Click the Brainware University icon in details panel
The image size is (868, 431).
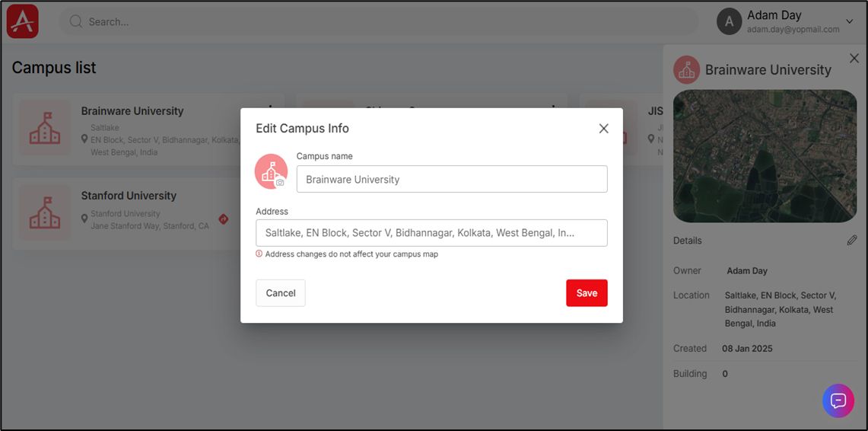click(x=687, y=70)
